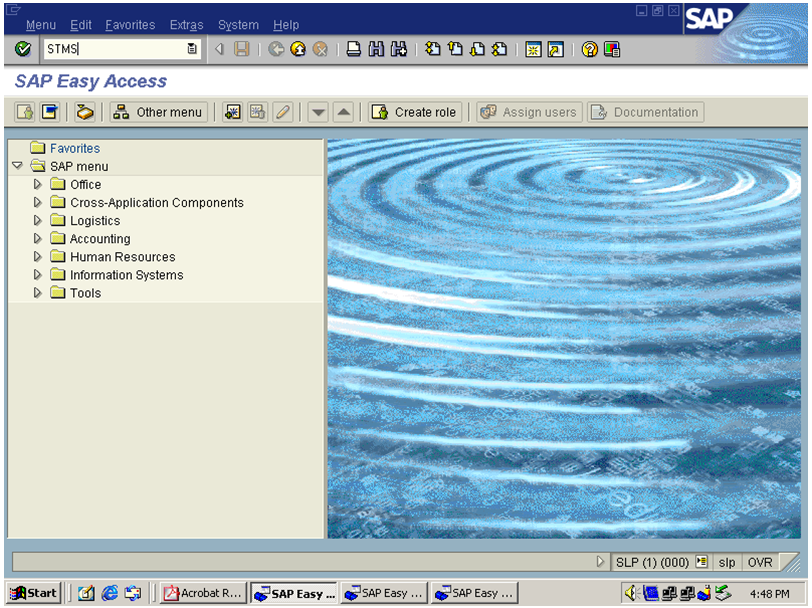812x608 pixels.
Task: Open the Edit menu
Action: pyautogui.click(x=81, y=25)
